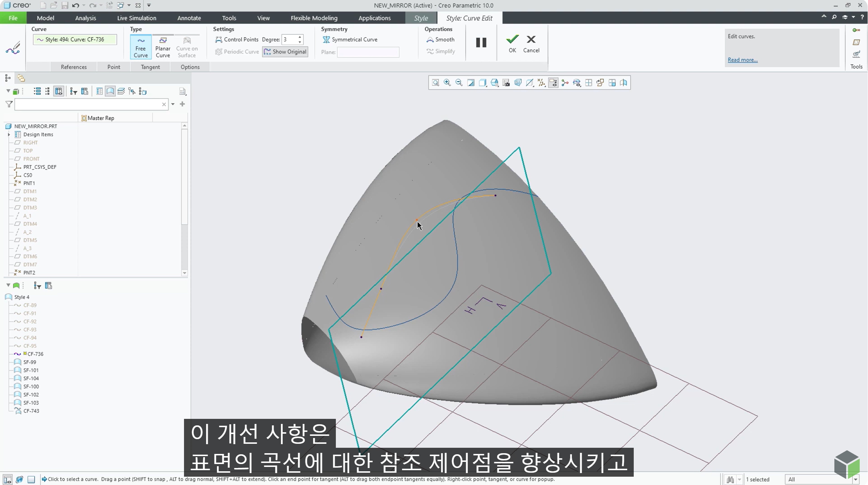Open the Layer Tree folders tab
This screenshot has height=485, width=868.
pyautogui.click(x=21, y=78)
